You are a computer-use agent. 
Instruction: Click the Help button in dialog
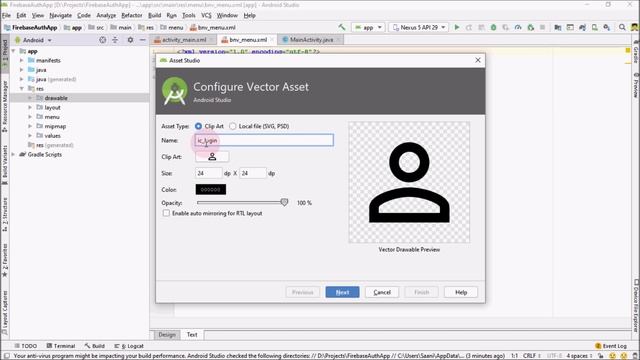coord(461,292)
